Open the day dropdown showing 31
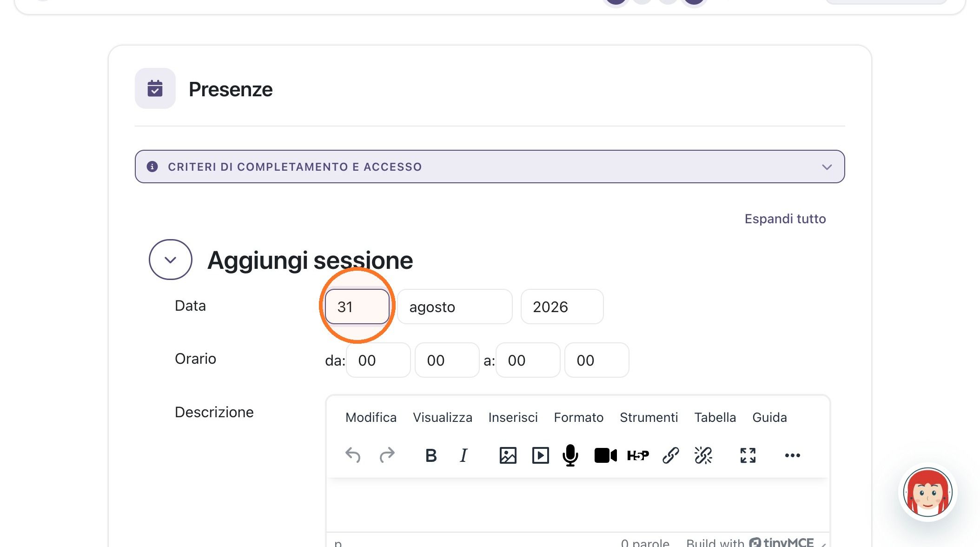The image size is (980, 547). click(357, 307)
